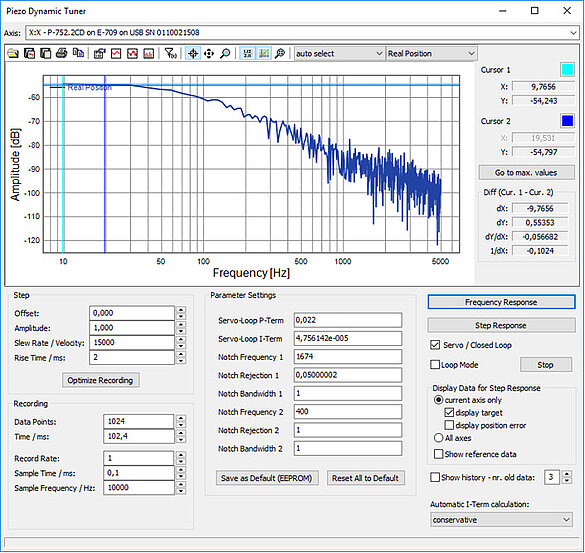
Task: Open the 'auto select' dropdown
Action: point(339,53)
